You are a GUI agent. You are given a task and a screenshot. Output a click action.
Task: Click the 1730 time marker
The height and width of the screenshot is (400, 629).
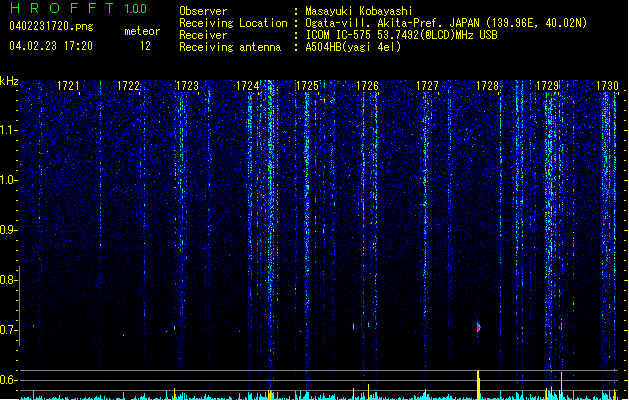tap(607, 86)
